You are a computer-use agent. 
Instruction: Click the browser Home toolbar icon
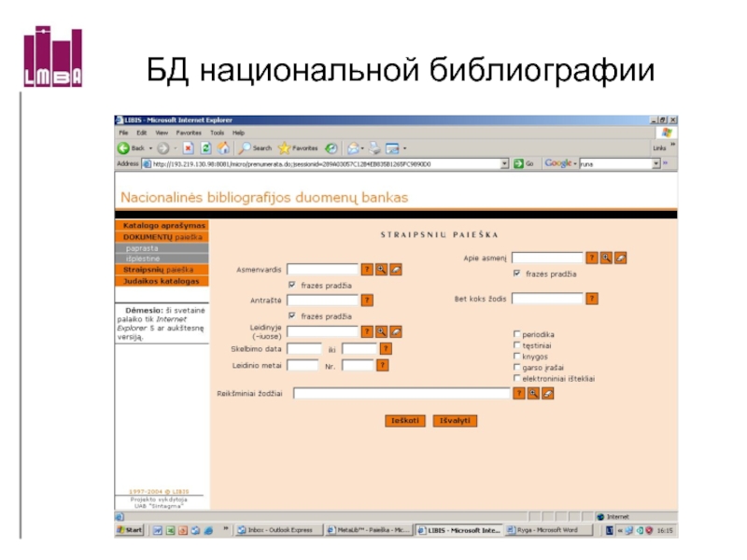(x=223, y=148)
